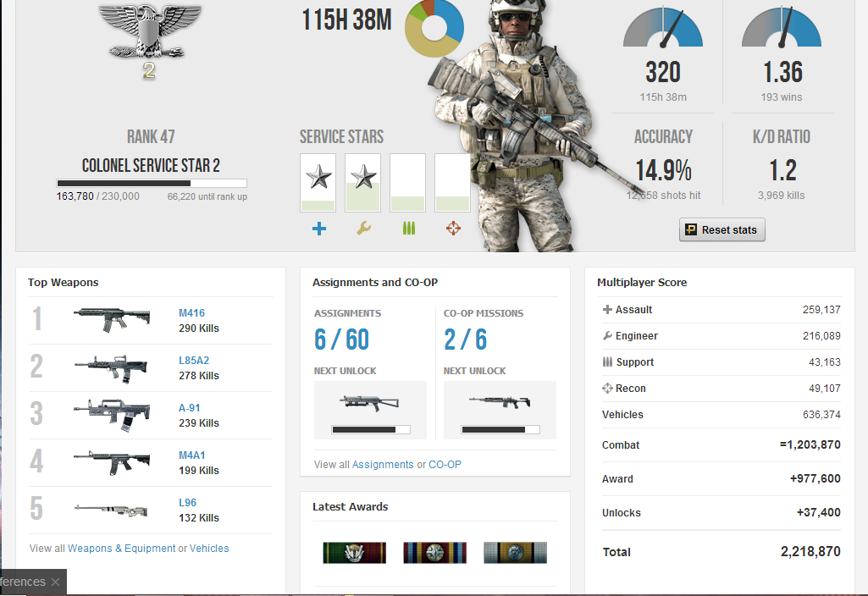The image size is (868, 596).
Task: Open the A-91 weapon link
Action: (x=190, y=408)
